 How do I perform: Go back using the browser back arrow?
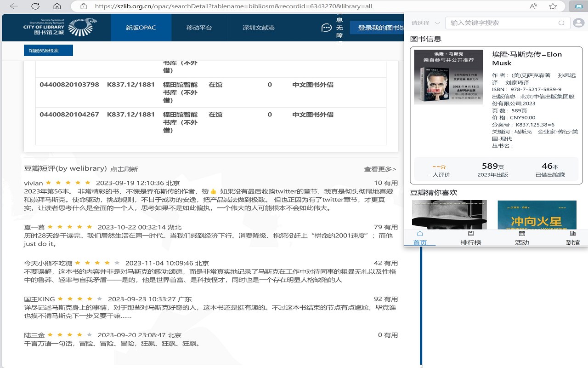pyautogui.click(x=14, y=6)
